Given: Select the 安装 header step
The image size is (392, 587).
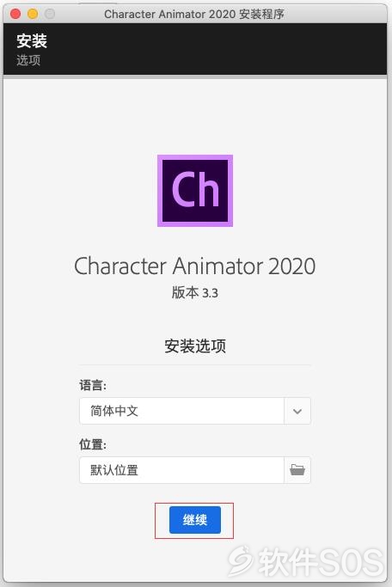Looking at the screenshot, I should tap(32, 40).
